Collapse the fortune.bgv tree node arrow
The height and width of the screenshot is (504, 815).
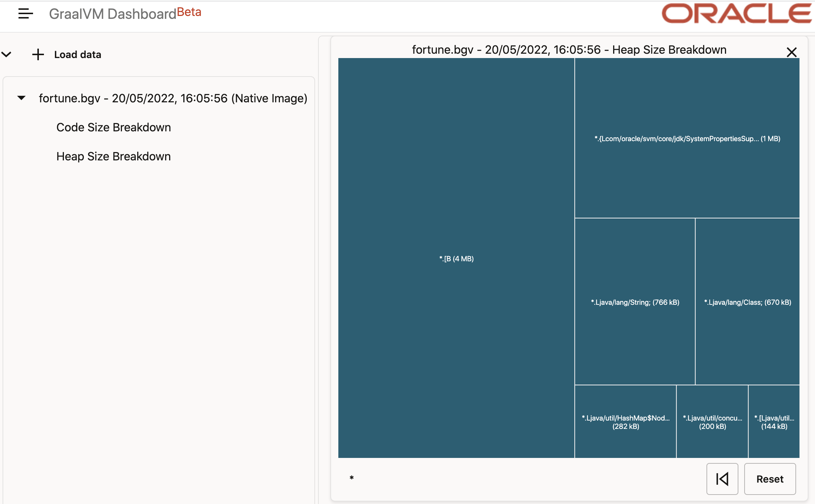pos(21,98)
